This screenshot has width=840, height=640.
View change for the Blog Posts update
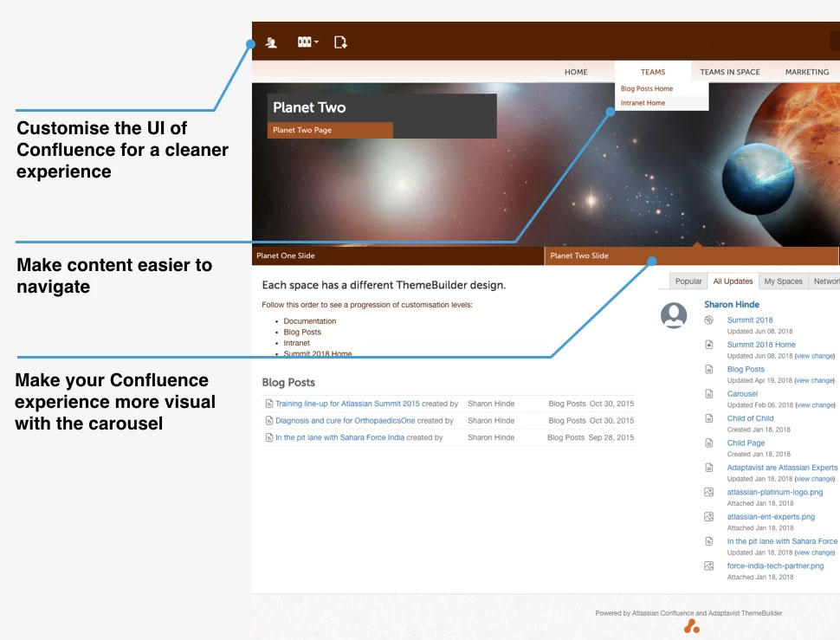pos(815,381)
